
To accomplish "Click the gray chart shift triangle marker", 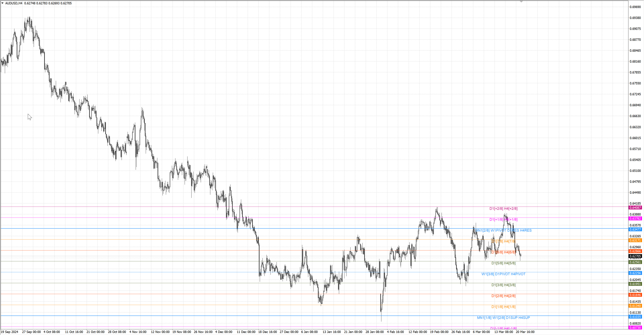I will point(521,2).
